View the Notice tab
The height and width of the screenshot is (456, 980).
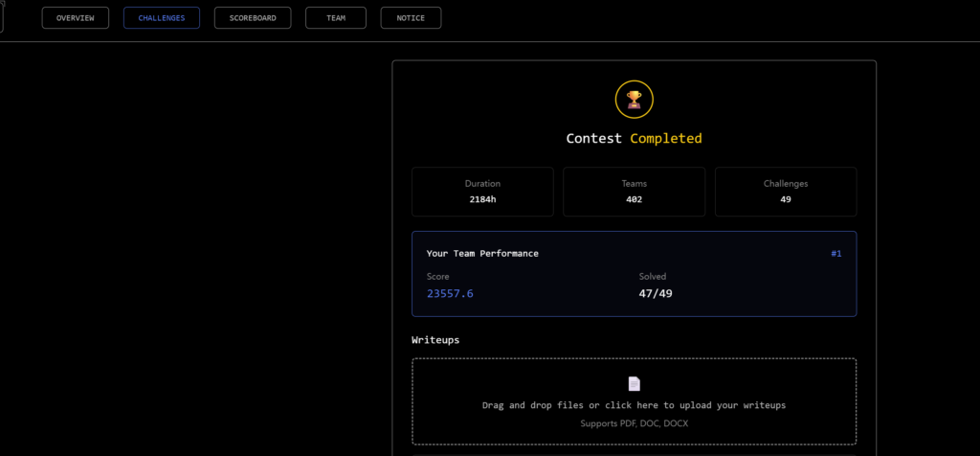pyautogui.click(x=411, y=18)
